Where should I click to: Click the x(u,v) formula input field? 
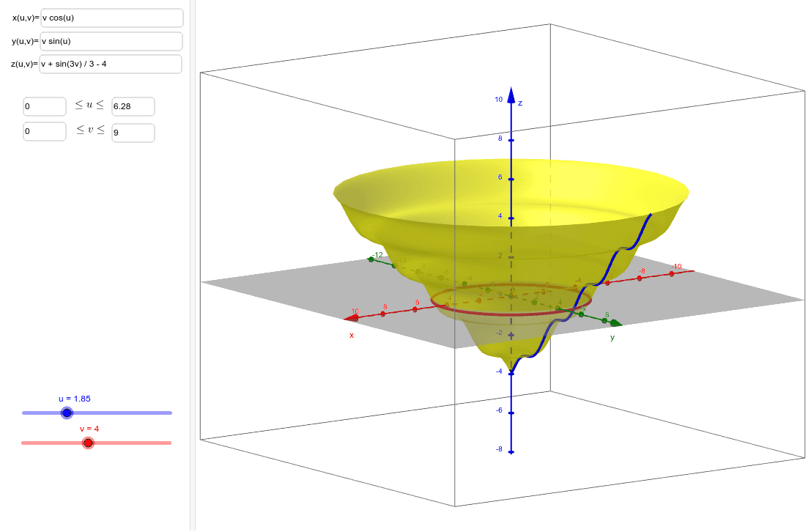pyautogui.click(x=111, y=18)
